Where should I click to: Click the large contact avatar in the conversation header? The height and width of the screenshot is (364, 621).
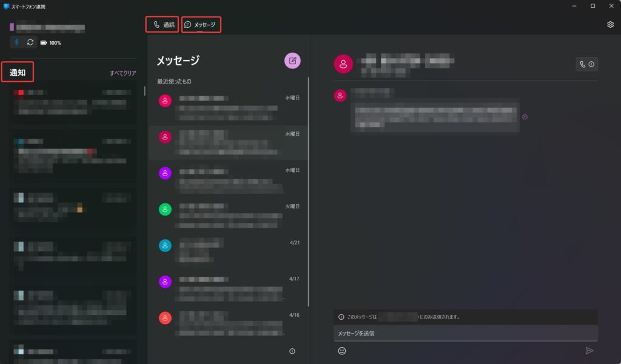pyautogui.click(x=343, y=64)
